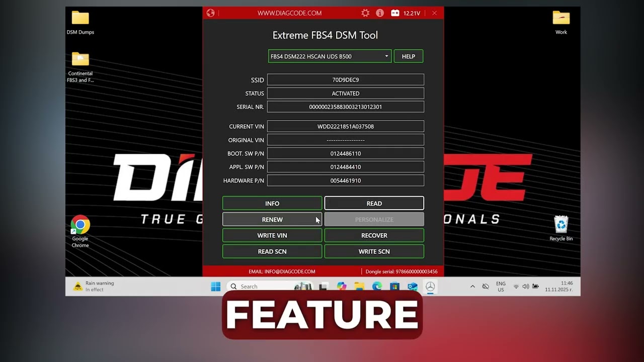Click the SERIAL NR. value field
This screenshot has width=644, height=362.
click(346, 107)
